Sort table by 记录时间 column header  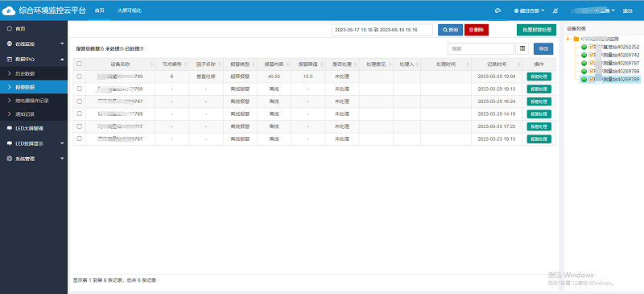[x=497, y=64]
